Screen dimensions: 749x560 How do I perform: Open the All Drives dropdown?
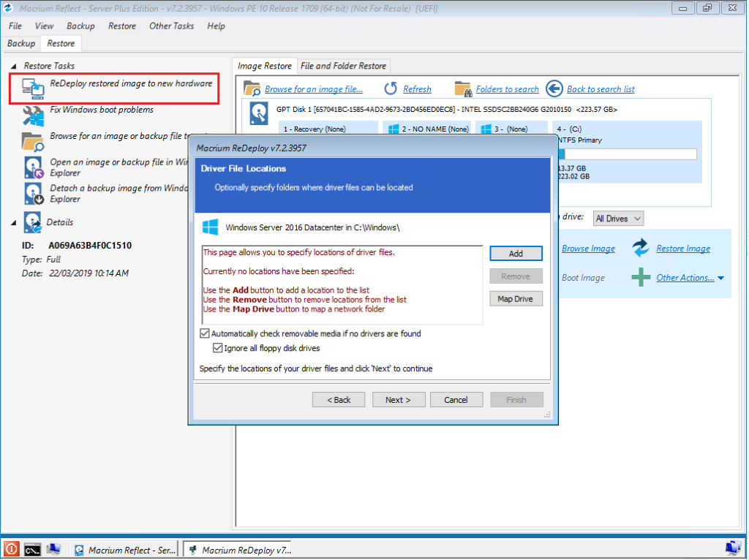(x=618, y=219)
